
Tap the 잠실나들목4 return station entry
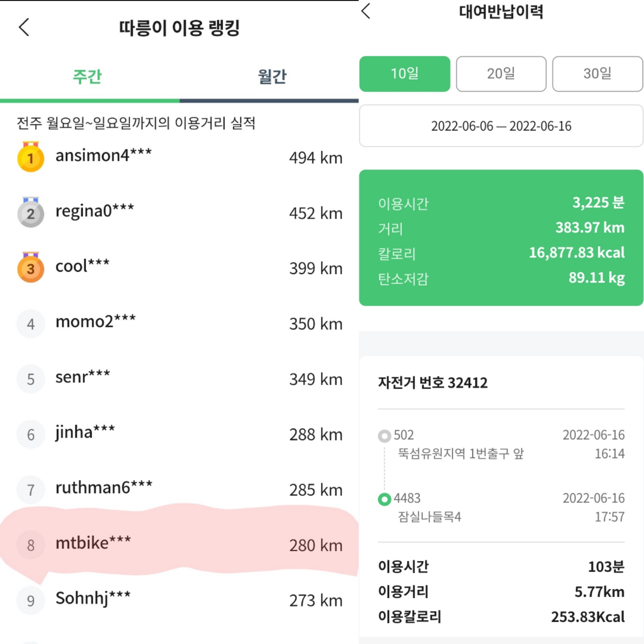point(429,517)
